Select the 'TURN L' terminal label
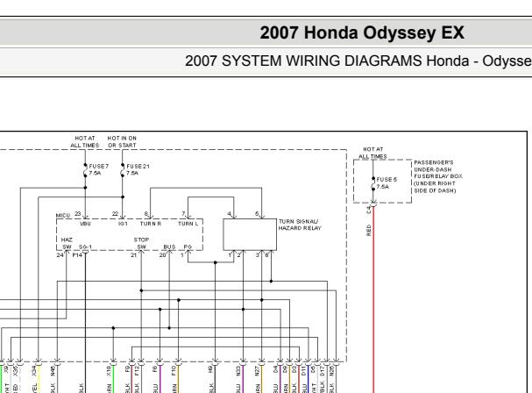The width and height of the screenshot is (532, 393). pyautogui.click(x=188, y=224)
